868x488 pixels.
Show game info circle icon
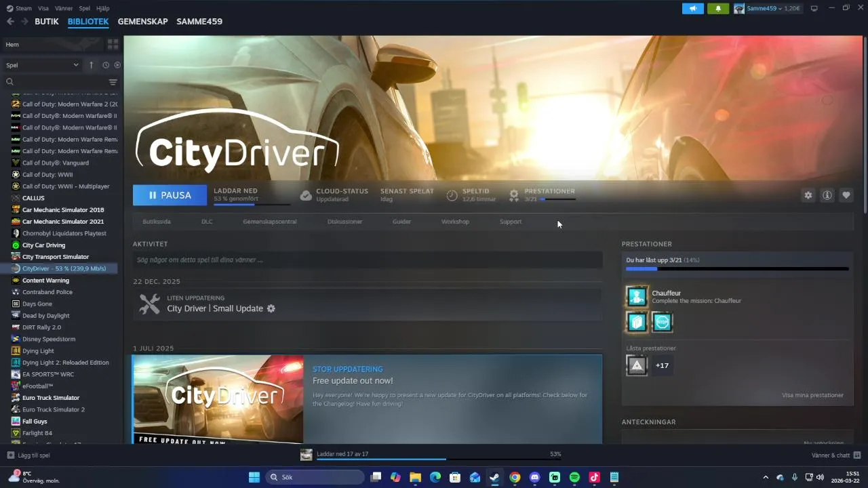(827, 195)
